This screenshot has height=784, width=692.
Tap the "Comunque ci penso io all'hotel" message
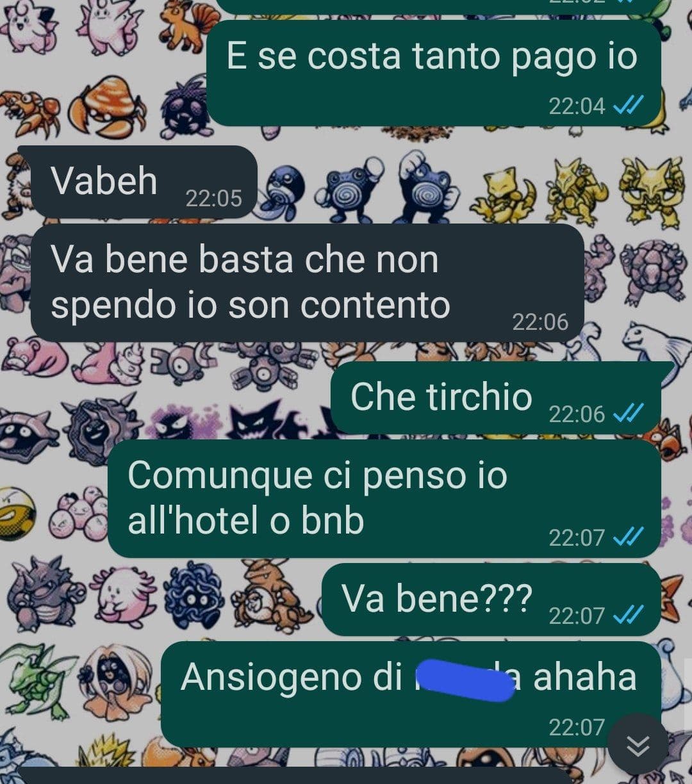click(384, 498)
